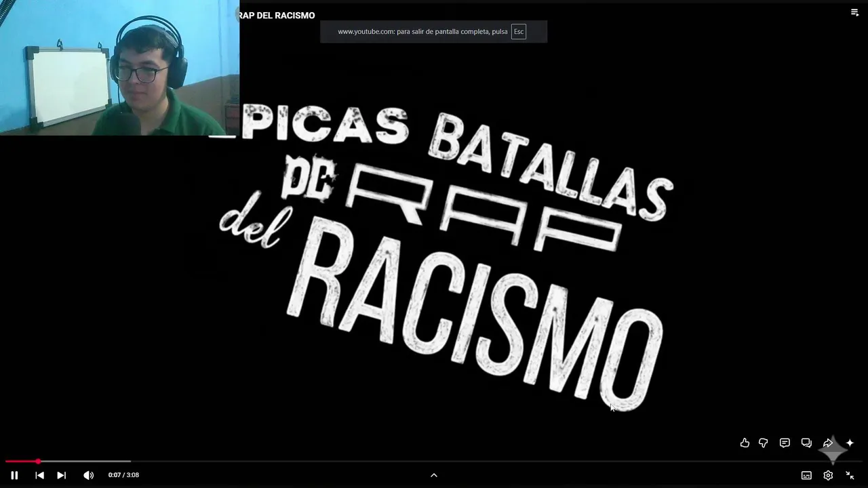868x488 pixels.
Task: Skip to the next video
Action: (61, 475)
